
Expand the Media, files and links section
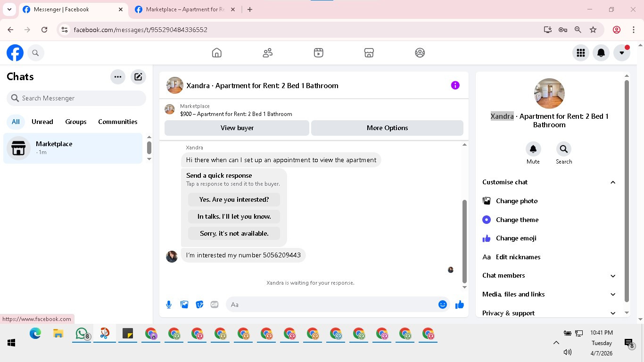point(549,294)
